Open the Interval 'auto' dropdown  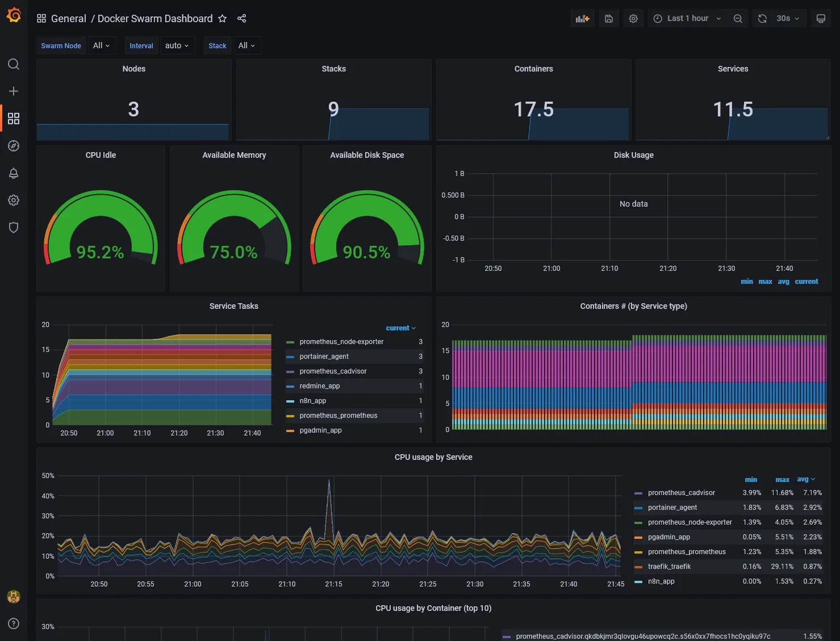pos(177,45)
